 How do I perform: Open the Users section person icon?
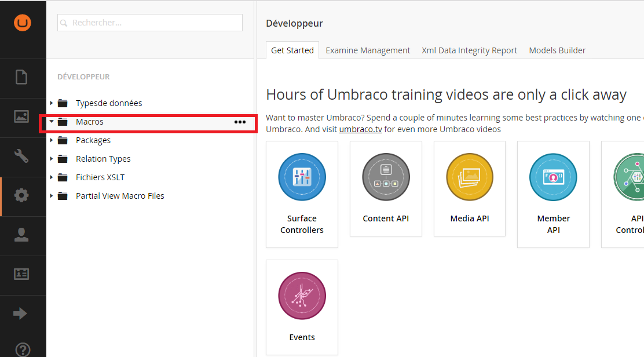click(21, 235)
